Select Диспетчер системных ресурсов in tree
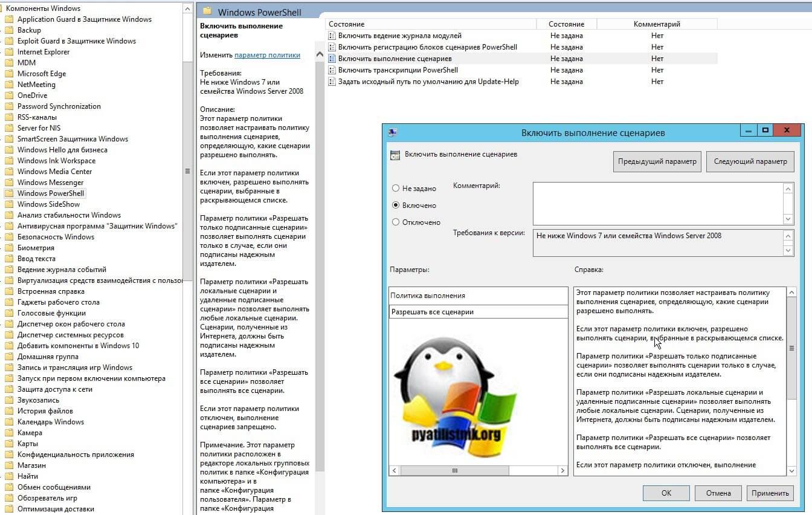 click(71, 335)
